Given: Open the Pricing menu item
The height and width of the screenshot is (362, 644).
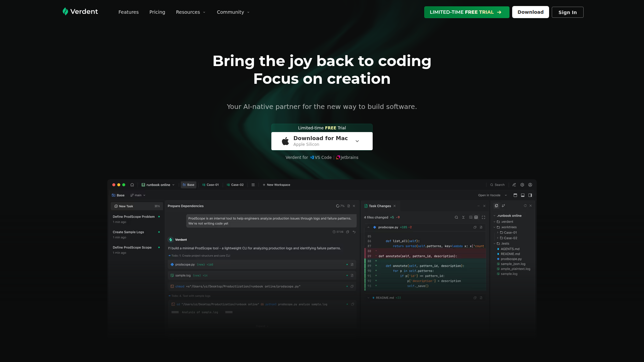Looking at the screenshot, I should pos(157,12).
